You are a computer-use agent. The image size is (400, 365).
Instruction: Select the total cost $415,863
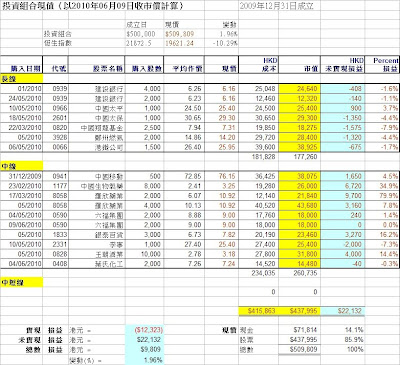coord(262,311)
